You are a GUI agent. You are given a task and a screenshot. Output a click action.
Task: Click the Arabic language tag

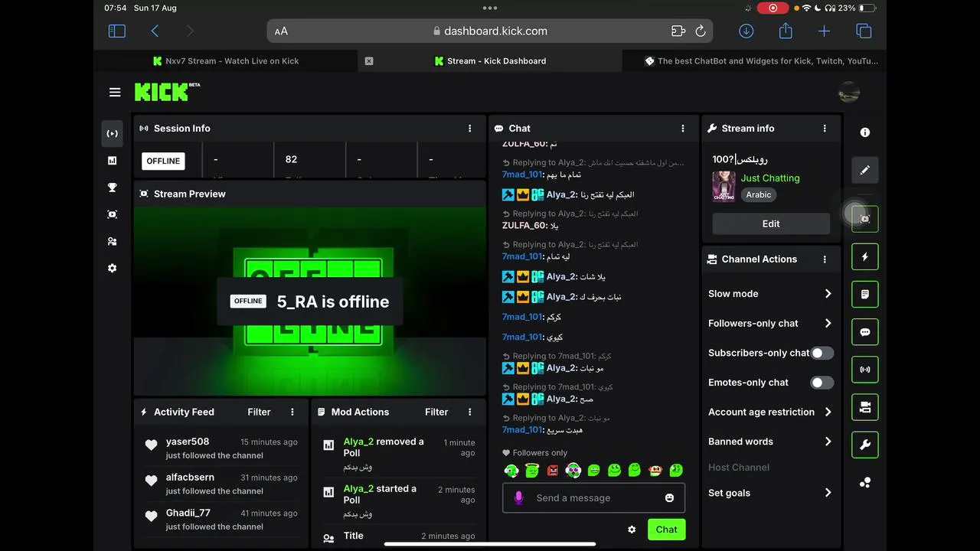tap(759, 195)
